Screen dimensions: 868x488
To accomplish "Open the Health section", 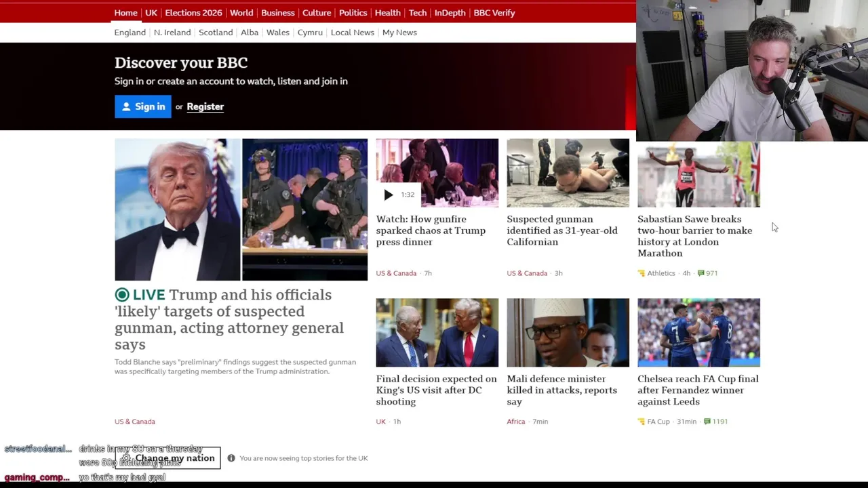I will (388, 13).
